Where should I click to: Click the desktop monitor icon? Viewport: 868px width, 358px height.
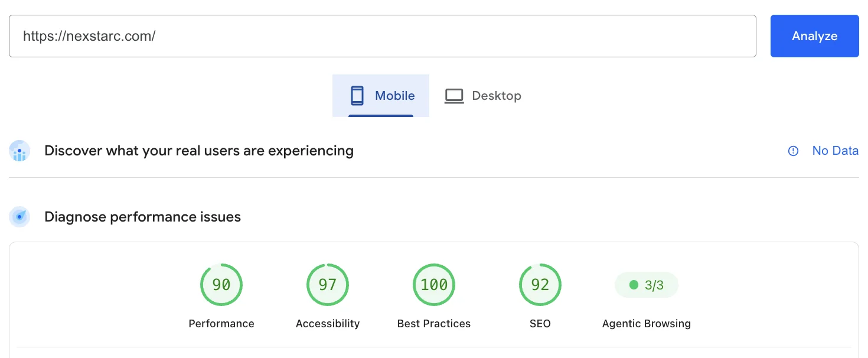coord(454,96)
